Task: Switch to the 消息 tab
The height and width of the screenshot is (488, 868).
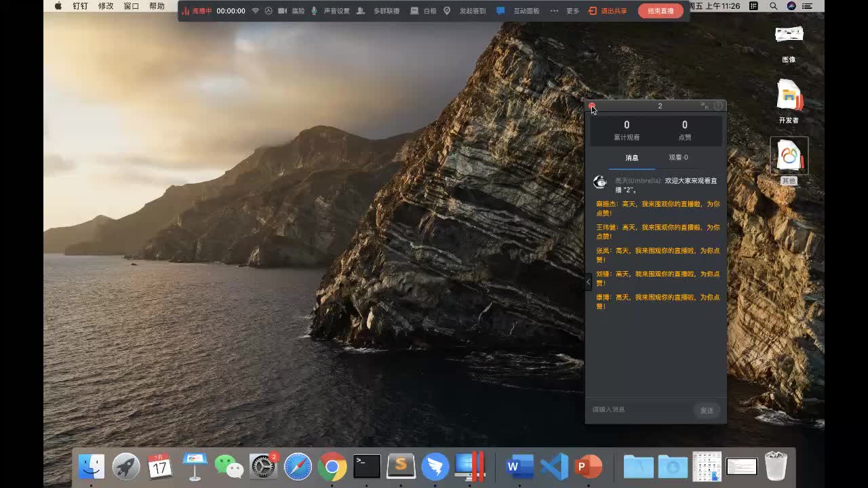Action: 631,158
